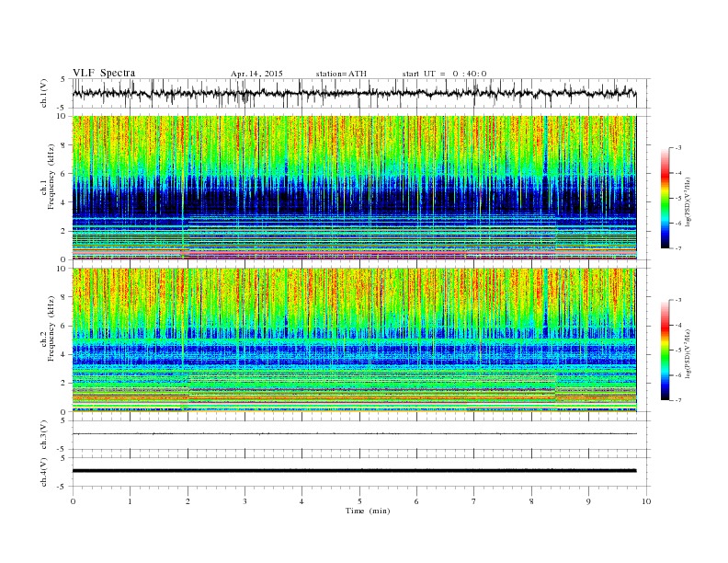Click time axis tick label "10"
Viewport: 728px width, 563px height.
click(646, 501)
